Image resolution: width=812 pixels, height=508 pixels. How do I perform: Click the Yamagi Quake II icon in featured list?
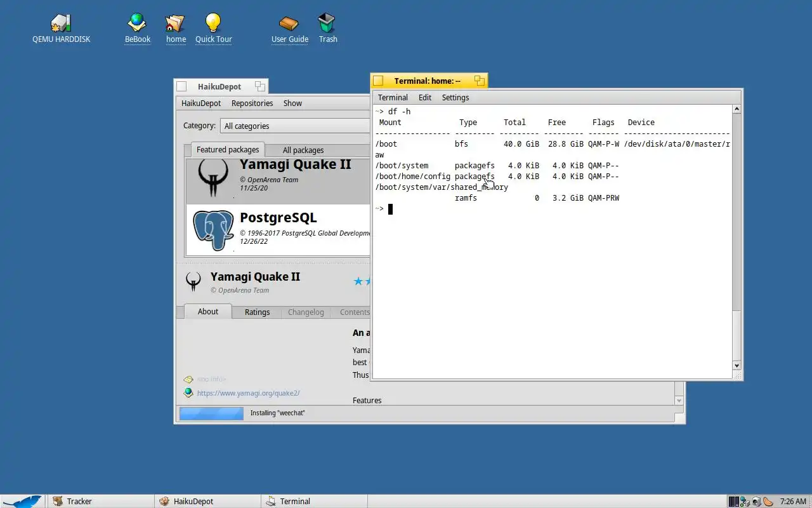click(213, 177)
